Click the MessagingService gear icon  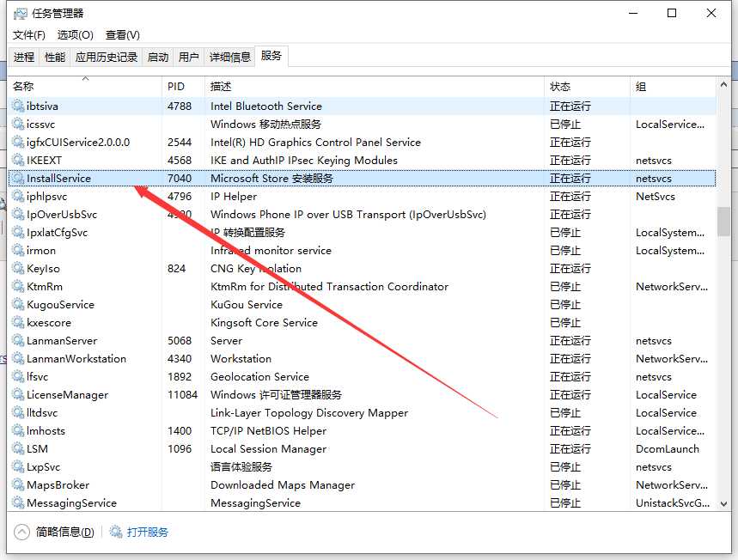click(x=18, y=503)
